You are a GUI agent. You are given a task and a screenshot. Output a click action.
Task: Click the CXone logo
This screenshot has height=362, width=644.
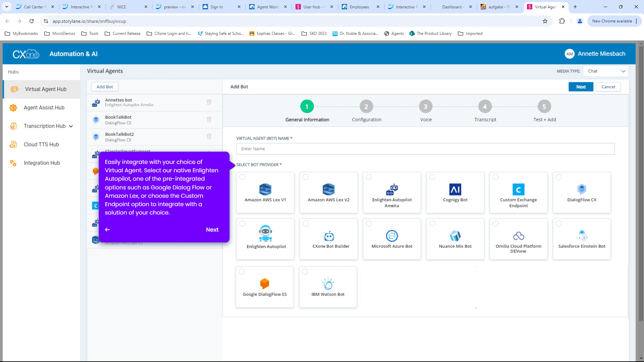tap(26, 54)
